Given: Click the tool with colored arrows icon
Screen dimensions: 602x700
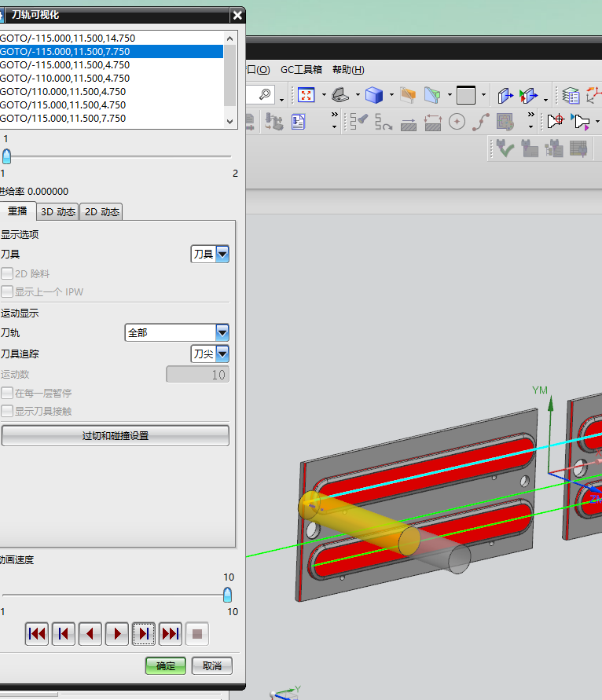Looking at the screenshot, I should pyautogui.click(x=580, y=122).
